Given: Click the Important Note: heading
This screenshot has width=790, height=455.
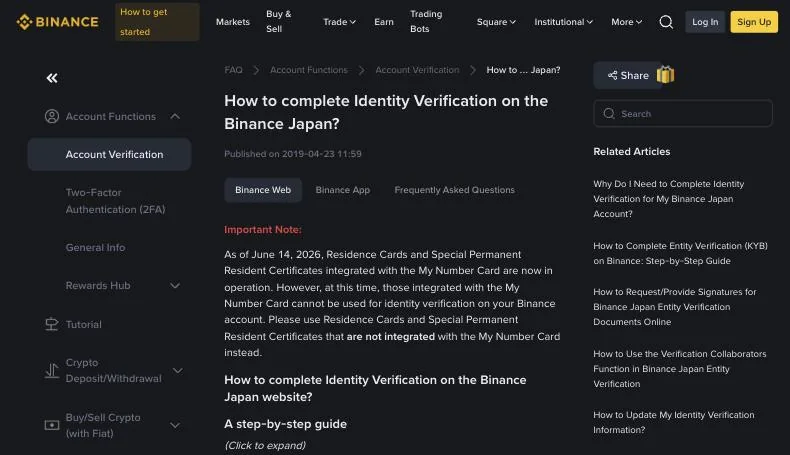Looking at the screenshot, I should coord(262,230).
